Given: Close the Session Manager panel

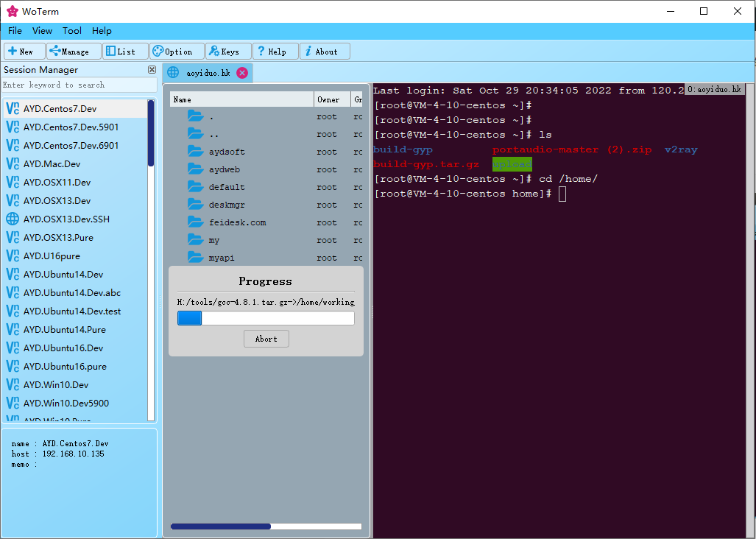Looking at the screenshot, I should [x=152, y=69].
